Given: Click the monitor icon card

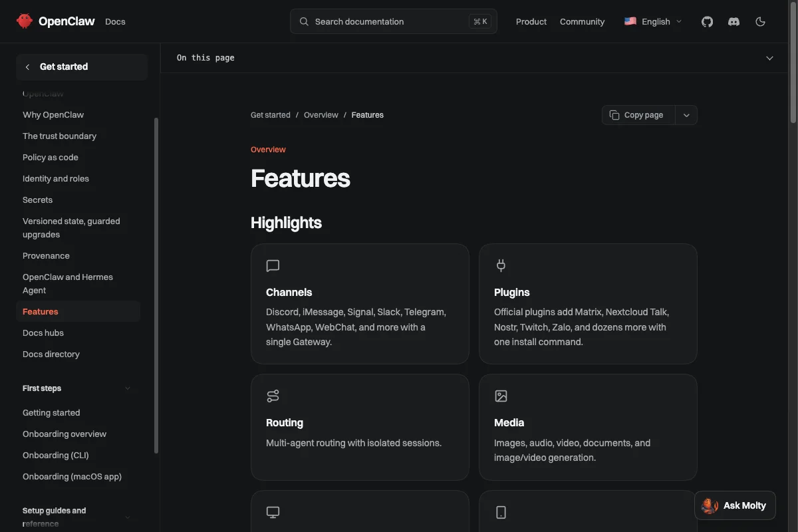Looking at the screenshot, I should coord(273,512).
